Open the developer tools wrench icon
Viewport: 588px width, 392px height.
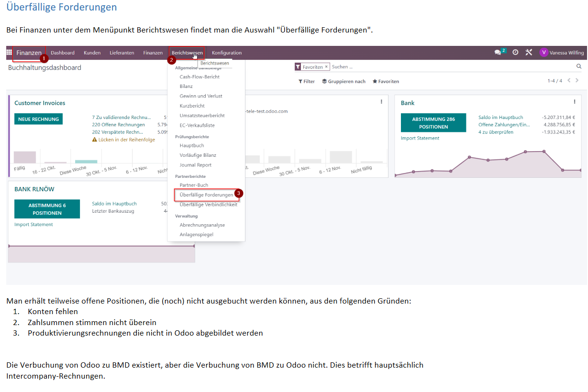coord(529,53)
